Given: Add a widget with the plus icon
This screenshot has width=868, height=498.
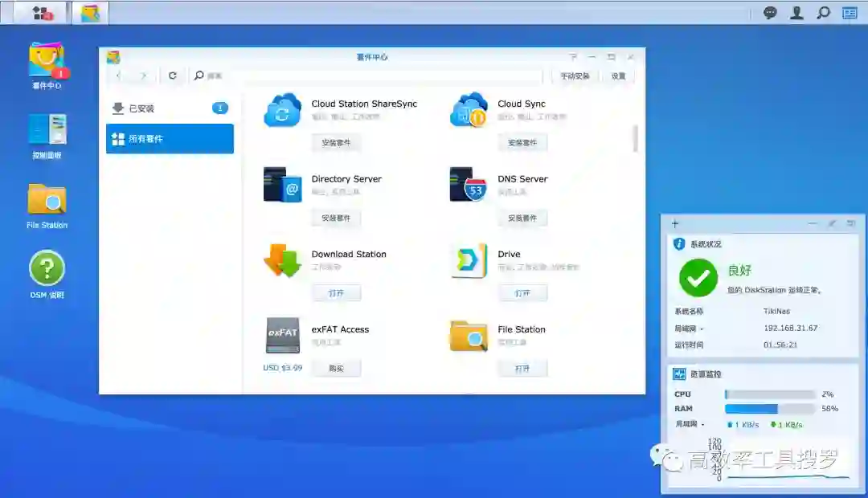Looking at the screenshot, I should tap(675, 223).
